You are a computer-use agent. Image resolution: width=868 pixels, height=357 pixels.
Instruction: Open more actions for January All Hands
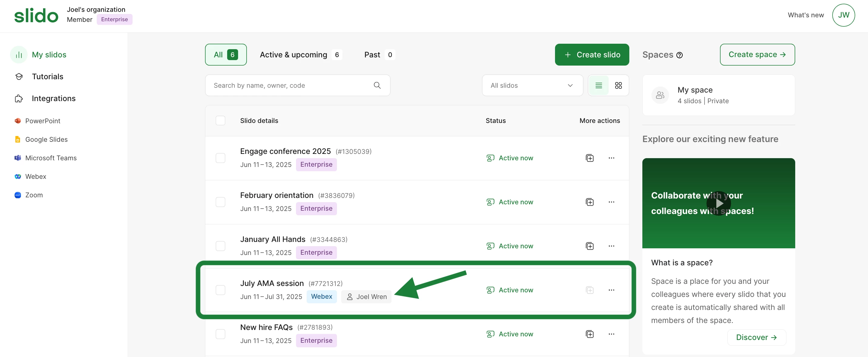point(611,246)
